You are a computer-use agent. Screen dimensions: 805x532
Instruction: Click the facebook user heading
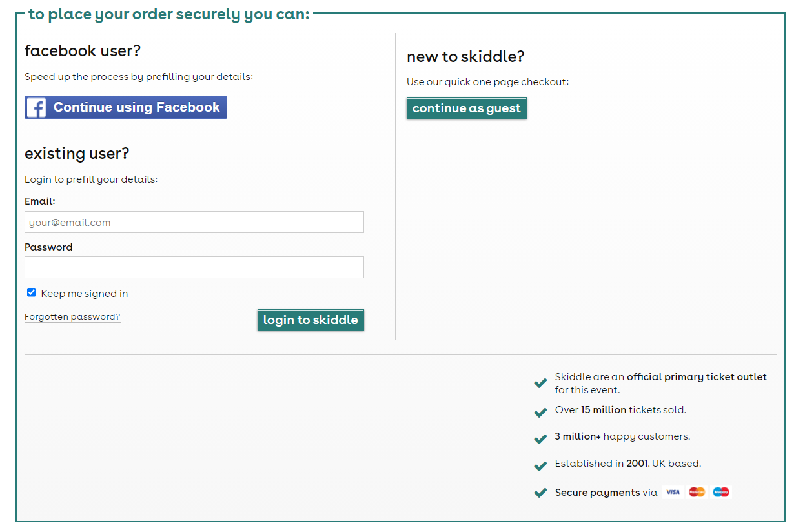coord(83,51)
